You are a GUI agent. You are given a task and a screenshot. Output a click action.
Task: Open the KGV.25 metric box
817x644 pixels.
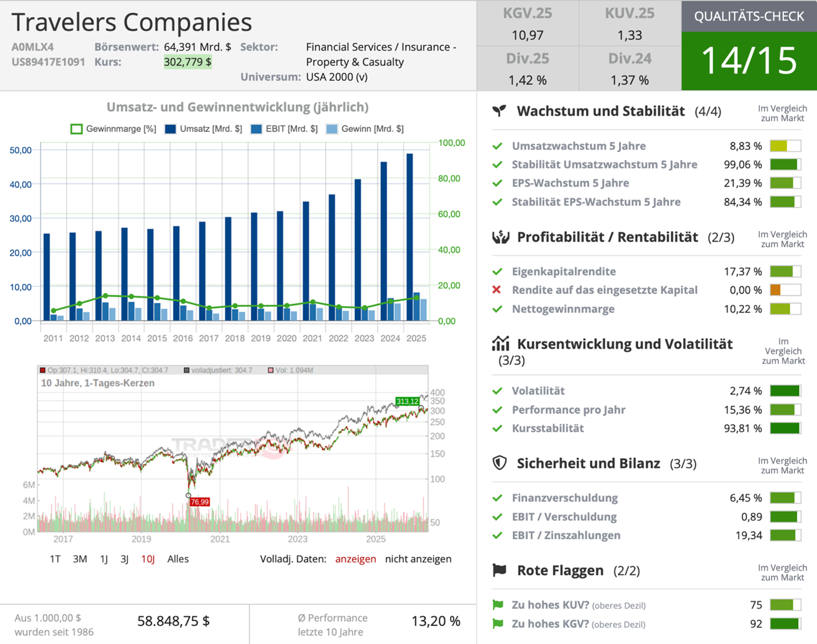[528, 24]
